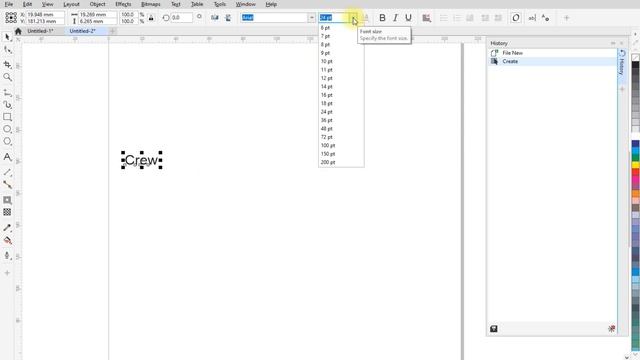Screen dimensions: 640x360
Task: Go to the Welcome screen home icon
Action: [18, 31]
